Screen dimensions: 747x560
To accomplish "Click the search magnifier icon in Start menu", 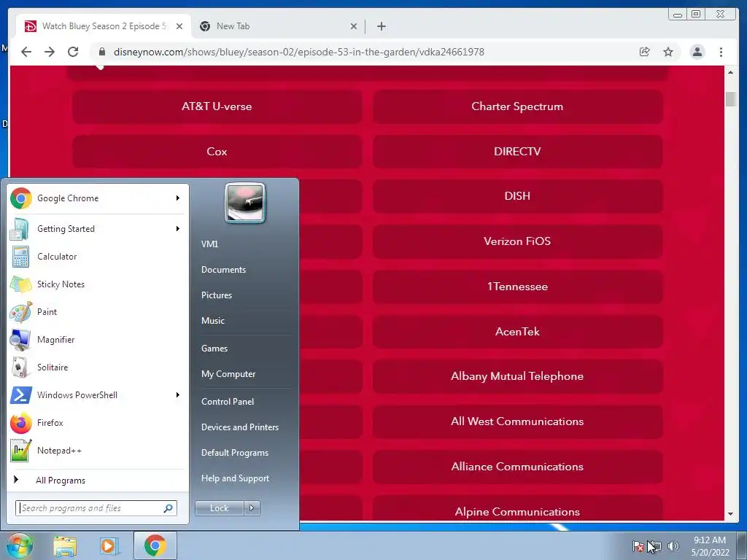I will pyautogui.click(x=169, y=508).
